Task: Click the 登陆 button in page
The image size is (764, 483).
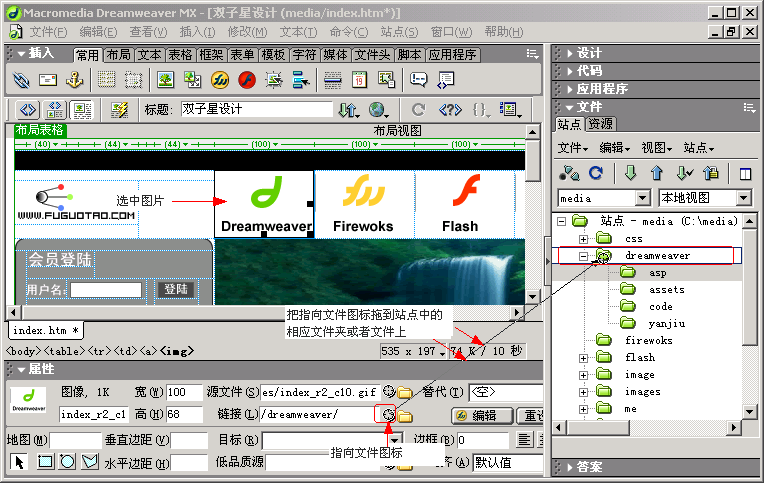Action: [176, 290]
